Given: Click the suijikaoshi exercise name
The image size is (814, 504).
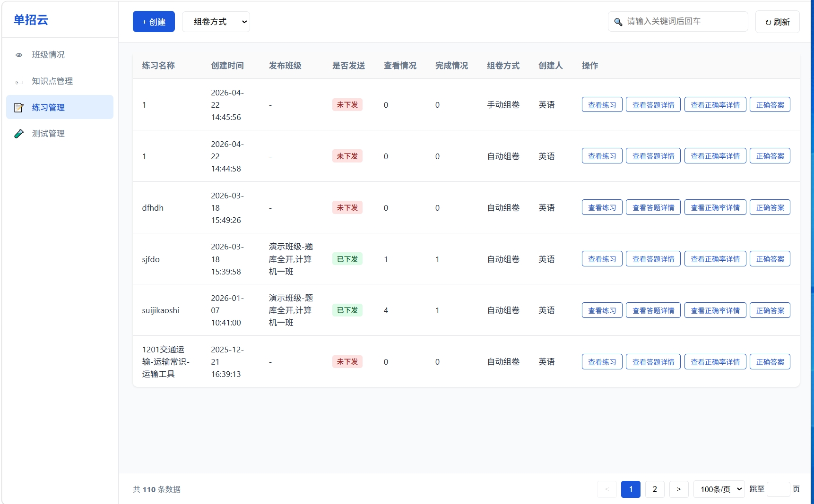Looking at the screenshot, I should 161,310.
